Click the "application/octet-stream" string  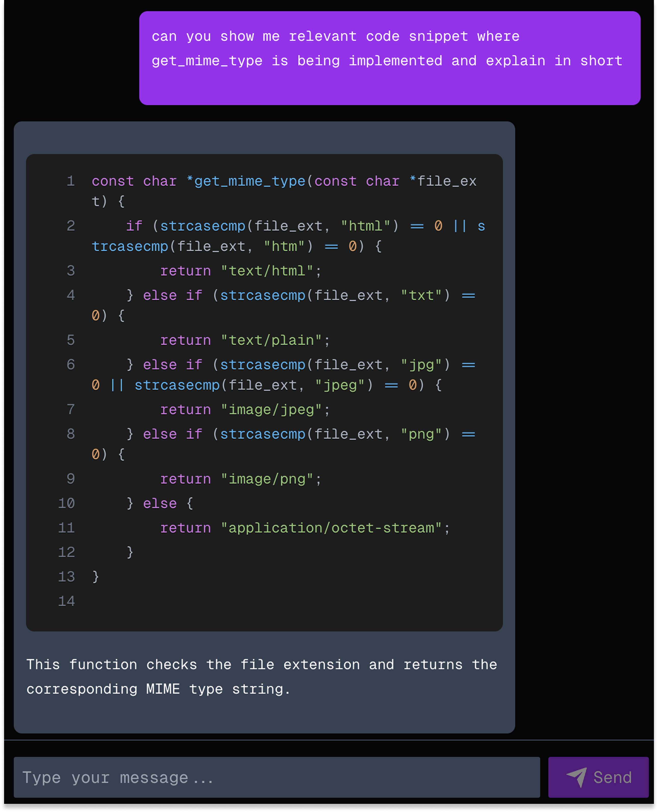coord(331,528)
